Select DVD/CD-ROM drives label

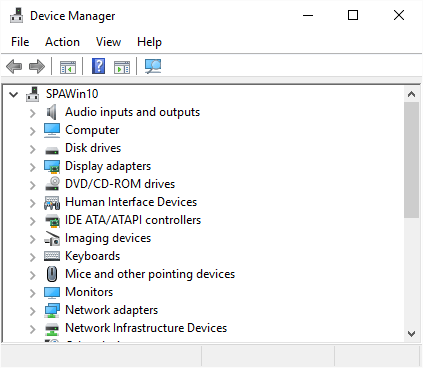pos(120,184)
